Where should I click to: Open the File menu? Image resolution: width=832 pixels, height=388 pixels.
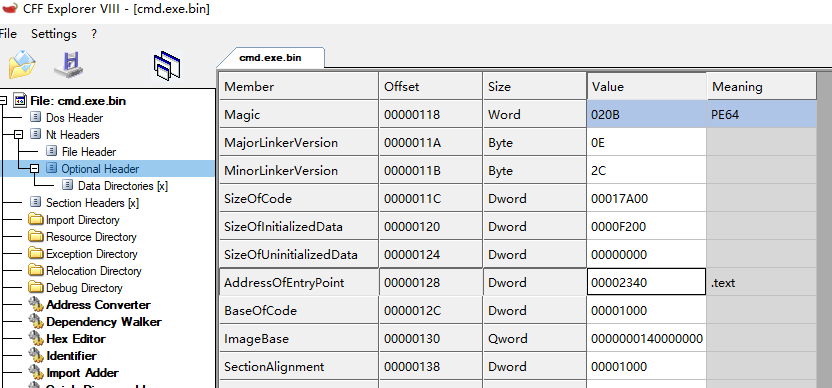8,34
